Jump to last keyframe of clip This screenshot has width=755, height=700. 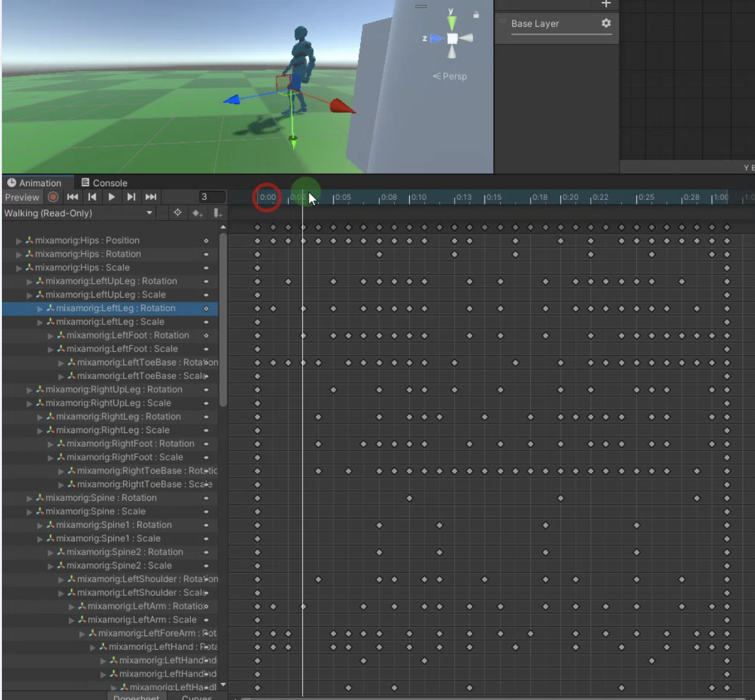(x=150, y=197)
